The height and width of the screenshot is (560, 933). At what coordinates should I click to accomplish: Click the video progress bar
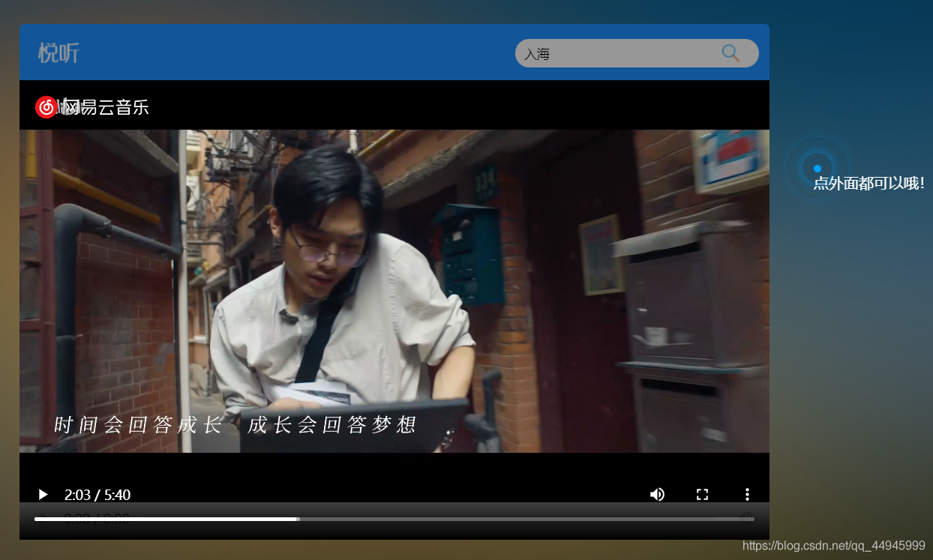pyautogui.click(x=394, y=519)
